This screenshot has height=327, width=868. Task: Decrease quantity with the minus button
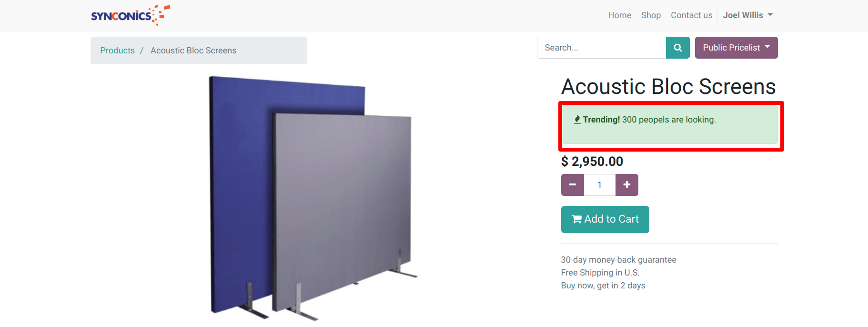[x=573, y=185]
